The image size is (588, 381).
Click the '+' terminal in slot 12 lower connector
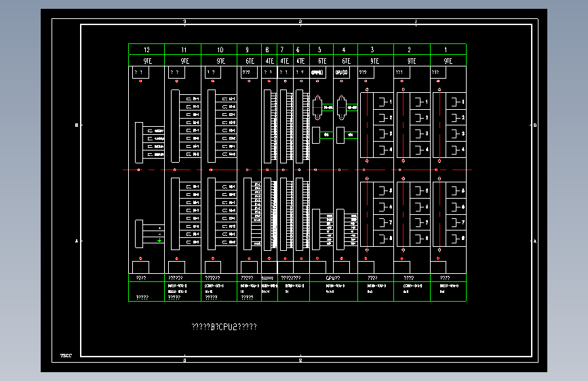[160, 228]
